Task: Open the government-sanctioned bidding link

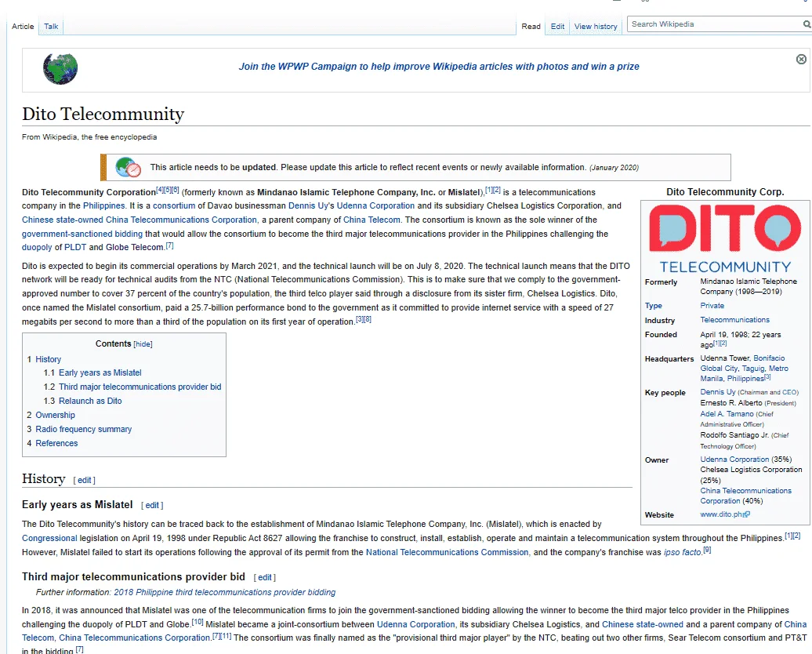Action: coord(82,234)
